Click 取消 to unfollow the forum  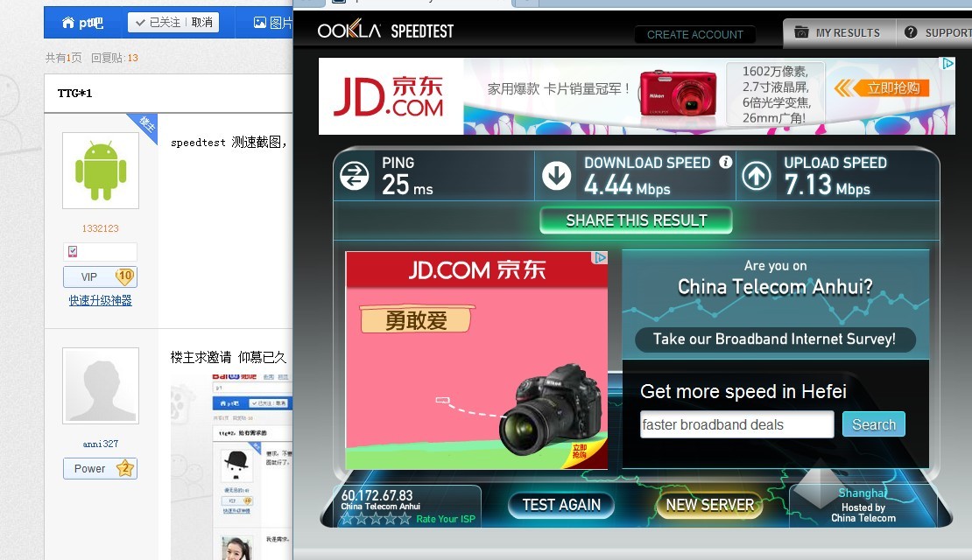tap(202, 22)
